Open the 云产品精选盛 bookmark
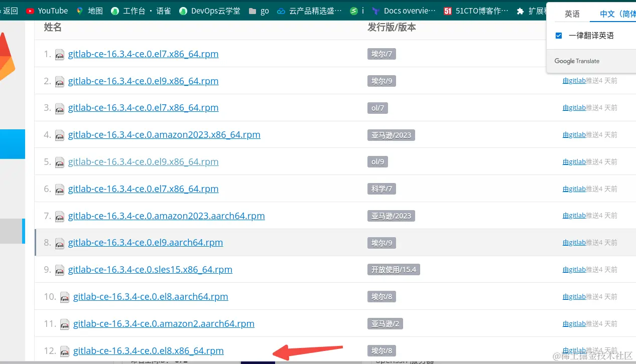This screenshot has height=364, width=636. point(310,11)
